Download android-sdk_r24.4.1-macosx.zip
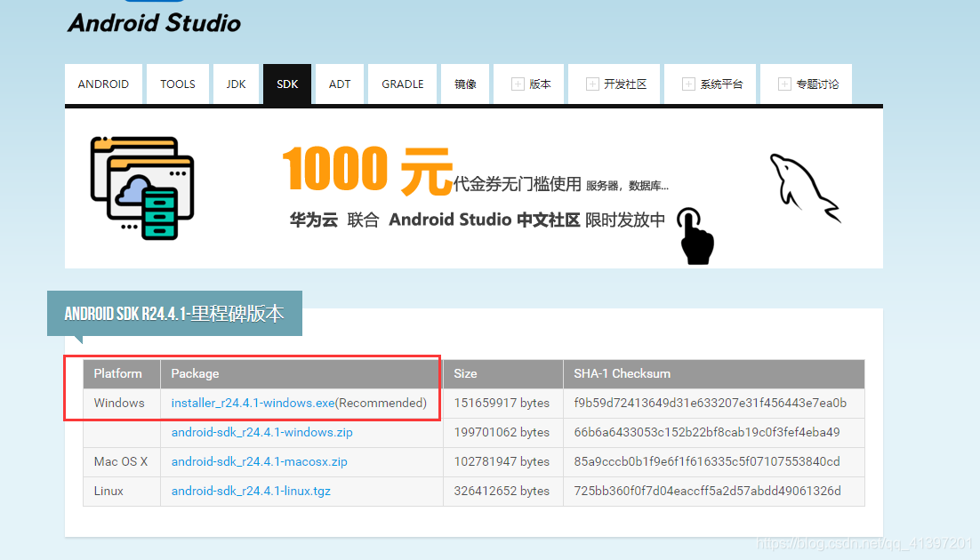Viewport: 980px width, 560px height. coord(260,462)
